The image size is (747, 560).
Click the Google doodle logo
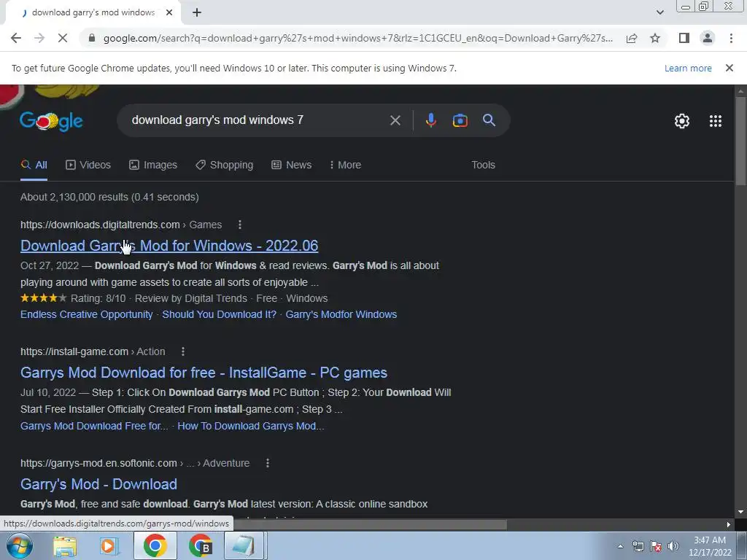pos(51,122)
